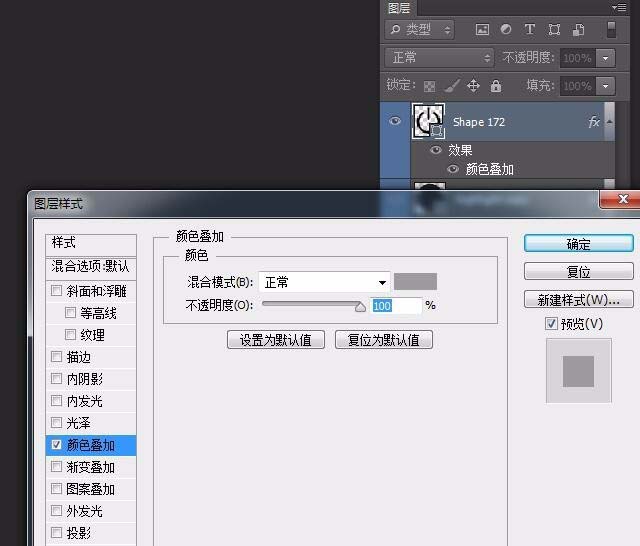Open the layer 不透明度 dropdown arrow
This screenshot has height=546, width=640.
[x=606, y=58]
